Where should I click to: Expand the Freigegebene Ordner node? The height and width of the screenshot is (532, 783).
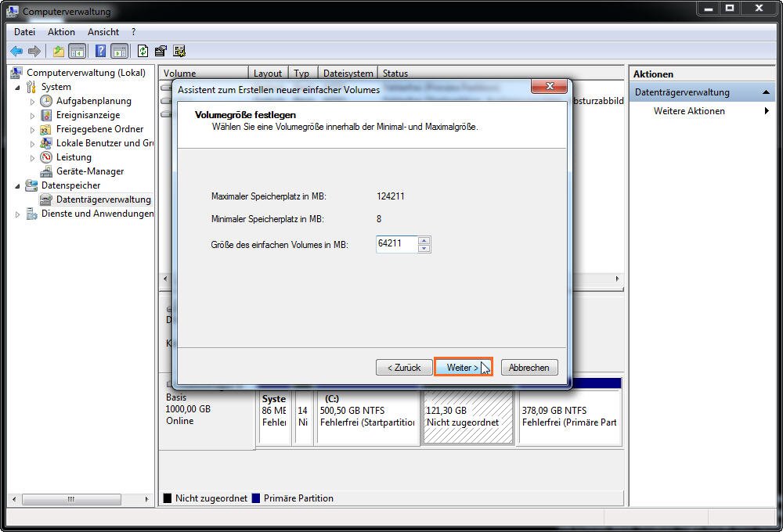click(x=32, y=130)
